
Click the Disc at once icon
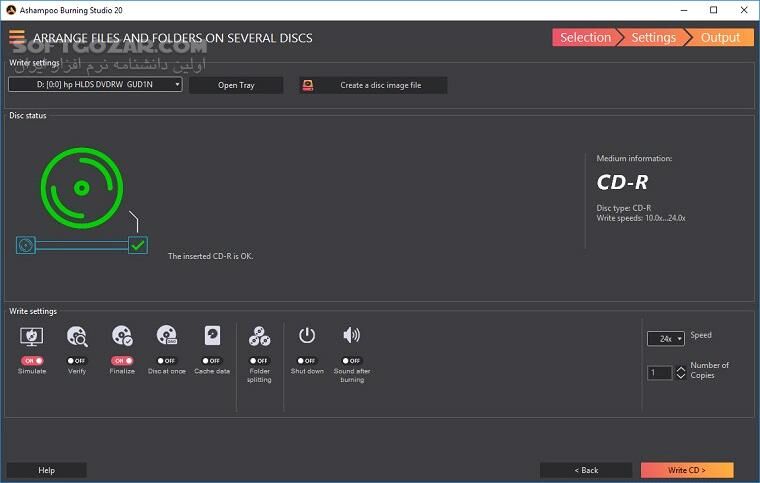167,336
